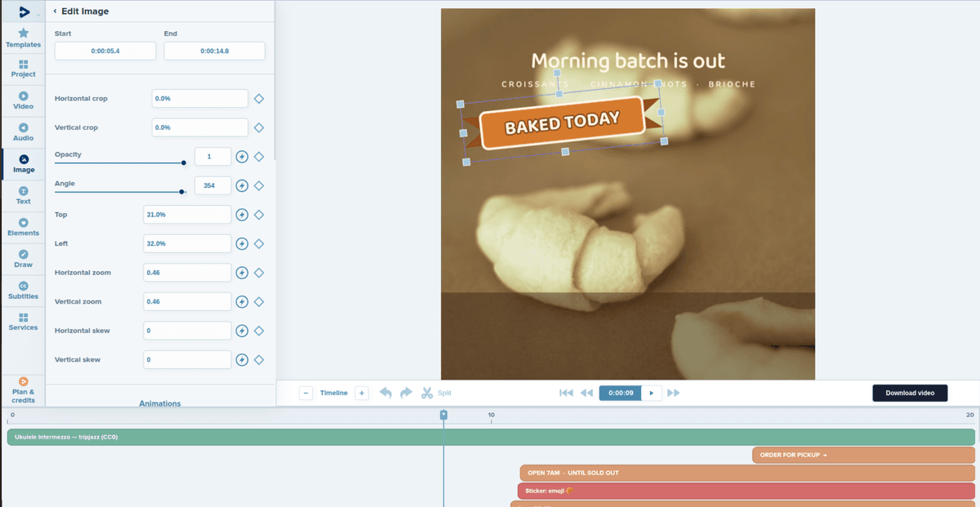Toggle the keyframe diamond for Horizontal crop

click(x=259, y=99)
